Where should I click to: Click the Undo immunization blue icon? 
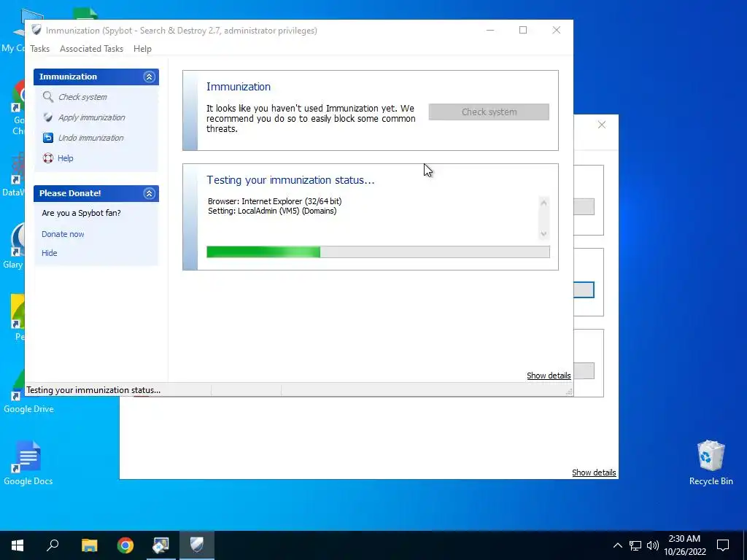click(x=47, y=138)
